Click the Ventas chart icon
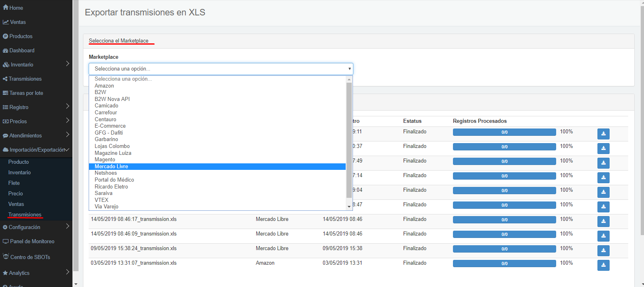The image size is (644, 287). (x=6, y=22)
